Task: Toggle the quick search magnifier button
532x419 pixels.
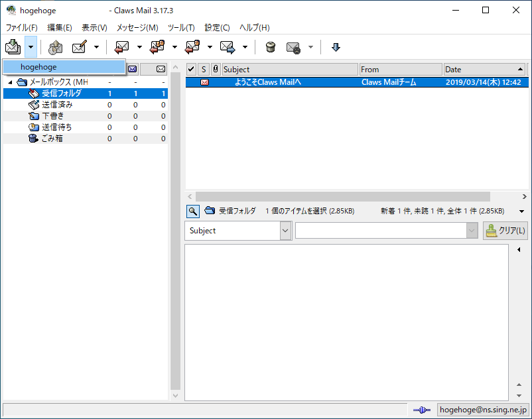Action: coord(193,211)
